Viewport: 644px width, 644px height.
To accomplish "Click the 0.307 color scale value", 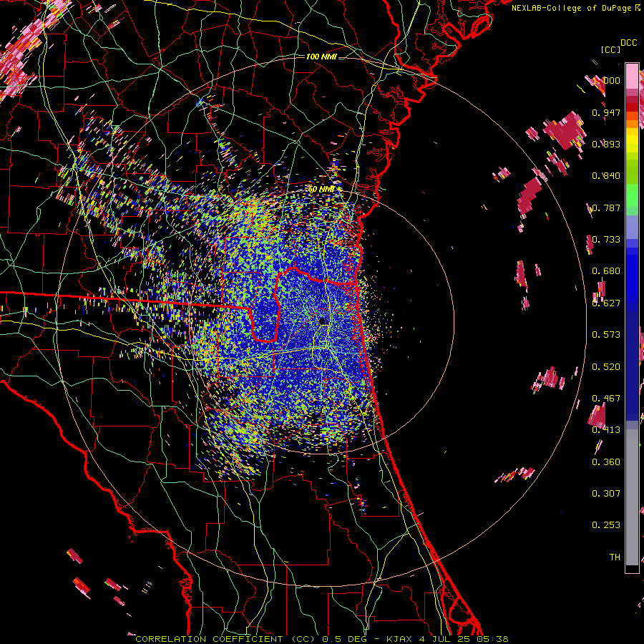I will click(x=606, y=494).
